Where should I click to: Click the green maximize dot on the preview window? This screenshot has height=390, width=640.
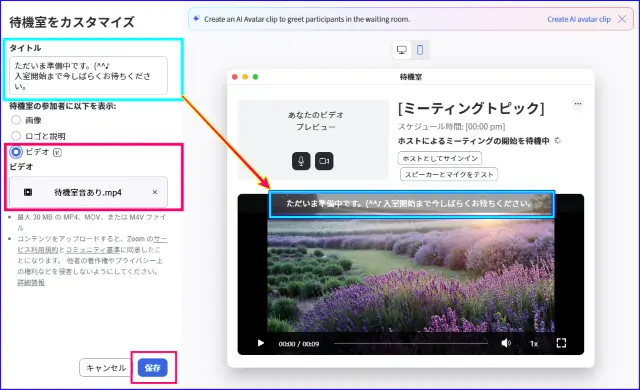click(x=255, y=77)
